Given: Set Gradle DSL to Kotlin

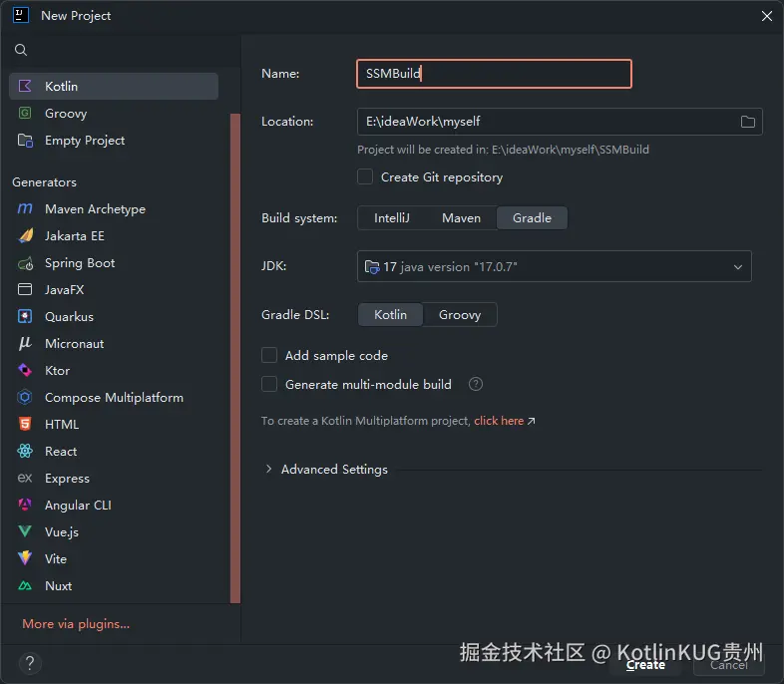Looking at the screenshot, I should point(390,315).
